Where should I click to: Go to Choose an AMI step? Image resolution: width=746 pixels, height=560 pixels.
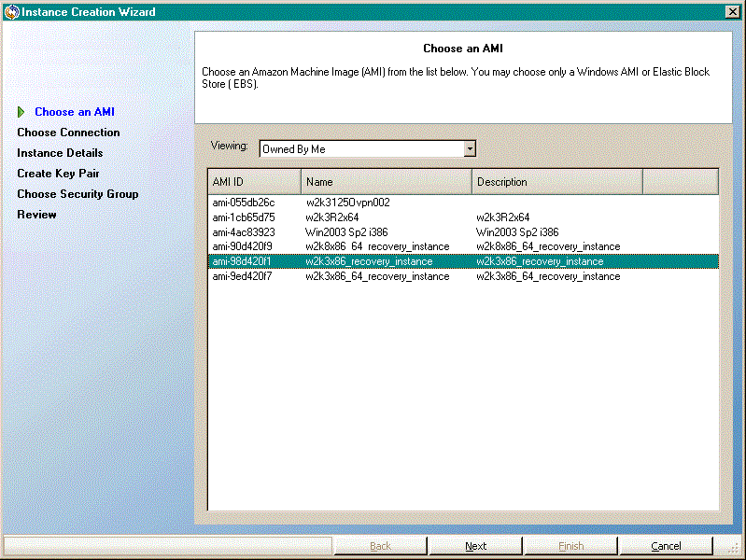click(75, 112)
